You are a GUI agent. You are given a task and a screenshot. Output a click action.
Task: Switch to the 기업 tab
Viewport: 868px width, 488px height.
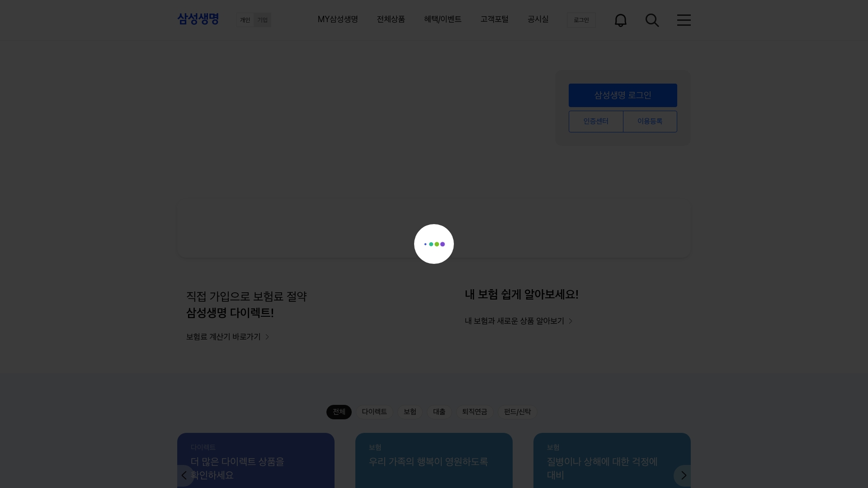point(263,20)
